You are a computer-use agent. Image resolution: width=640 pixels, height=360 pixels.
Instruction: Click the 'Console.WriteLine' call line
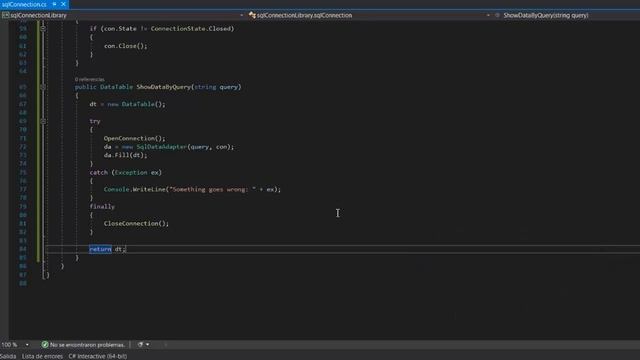[x=192, y=189]
